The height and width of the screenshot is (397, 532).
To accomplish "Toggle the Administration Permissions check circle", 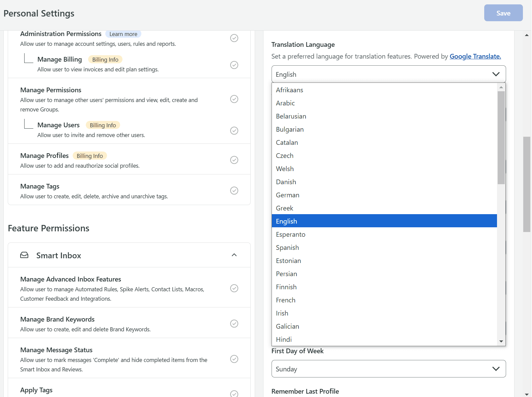I will (234, 38).
